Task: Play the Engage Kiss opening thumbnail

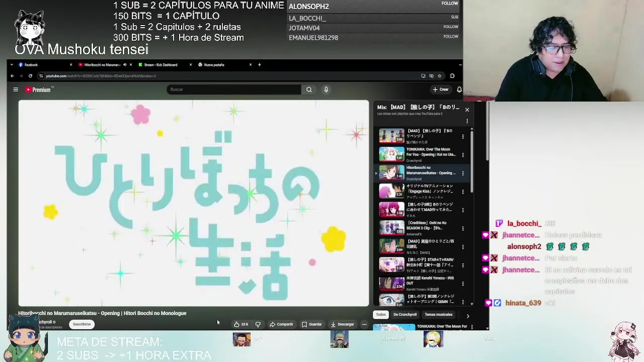Action: point(391,191)
